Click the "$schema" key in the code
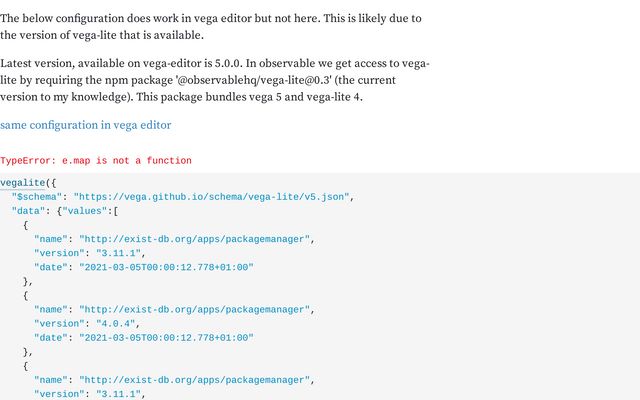The image size is (640, 400). [x=38, y=198]
